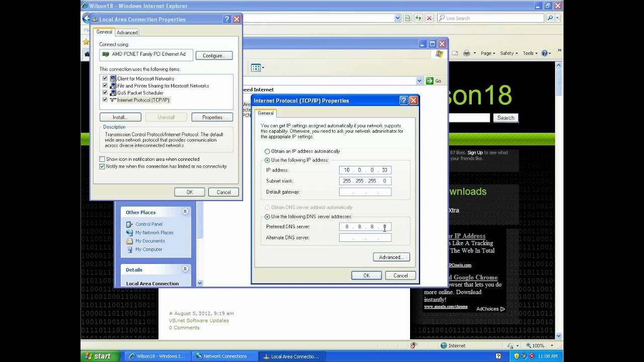Select General tab in Local Area Connection Properties
The image size is (644, 362).
coord(104,32)
